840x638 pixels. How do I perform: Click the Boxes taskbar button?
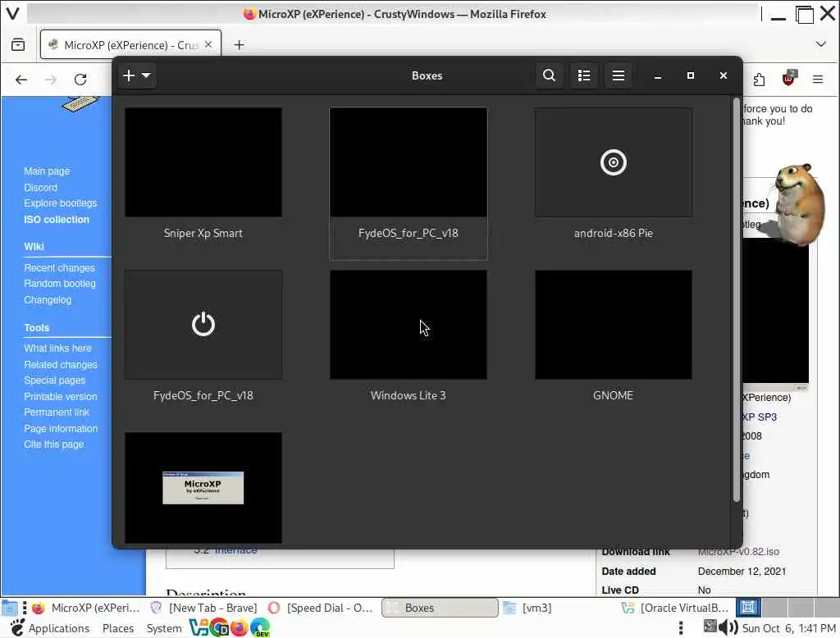pyautogui.click(x=440, y=608)
